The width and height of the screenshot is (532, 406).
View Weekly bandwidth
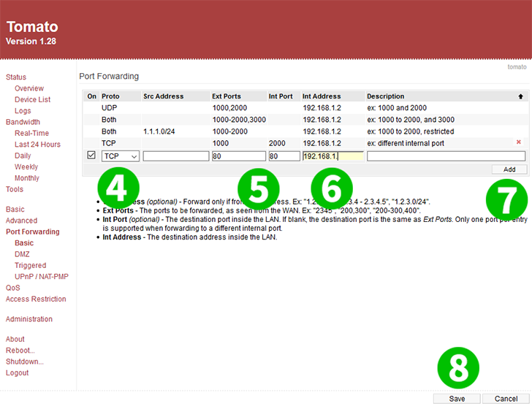click(x=26, y=166)
